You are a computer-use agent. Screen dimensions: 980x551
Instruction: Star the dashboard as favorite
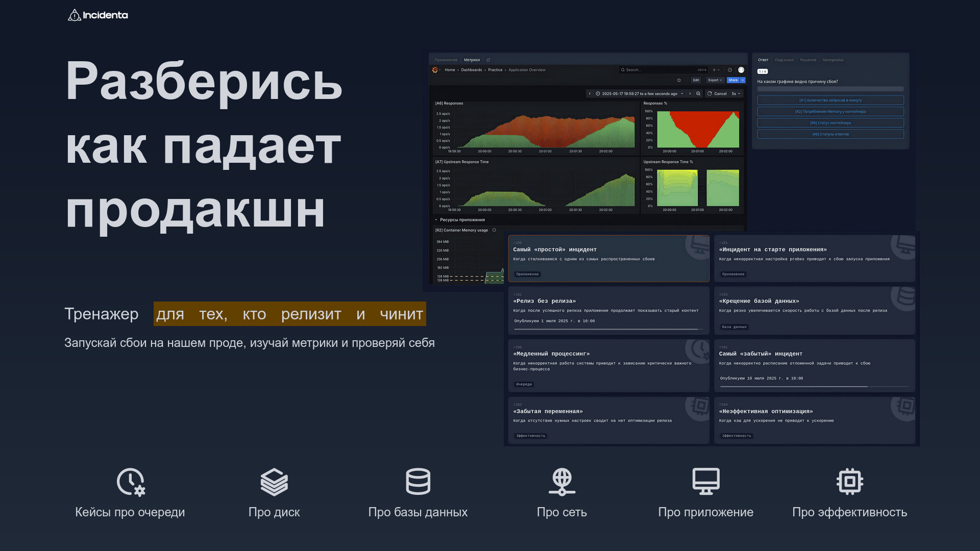[679, 80]
